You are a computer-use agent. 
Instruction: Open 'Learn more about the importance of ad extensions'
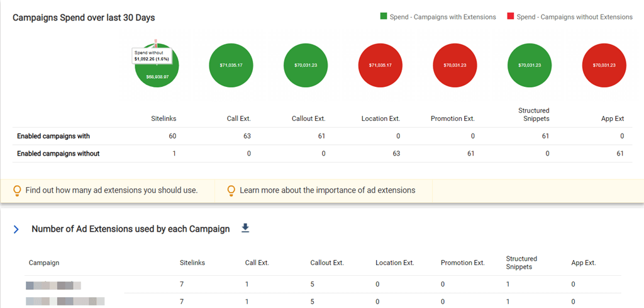[x=327, y=190]
